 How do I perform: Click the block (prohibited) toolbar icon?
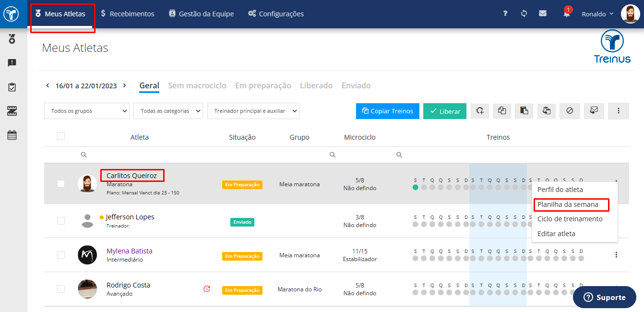coord(570,111)
